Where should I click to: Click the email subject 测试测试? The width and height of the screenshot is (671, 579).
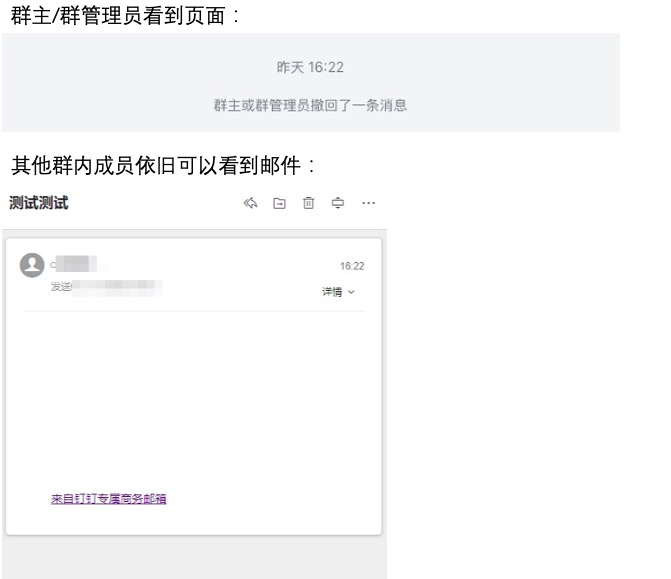[39, 203]
